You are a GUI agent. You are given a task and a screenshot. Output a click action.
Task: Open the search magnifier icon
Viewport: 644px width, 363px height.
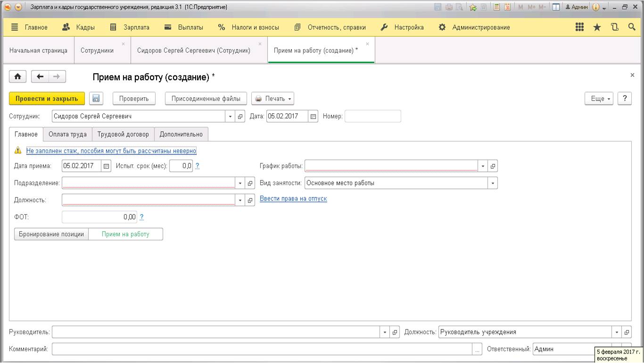[x=632, y=27]
